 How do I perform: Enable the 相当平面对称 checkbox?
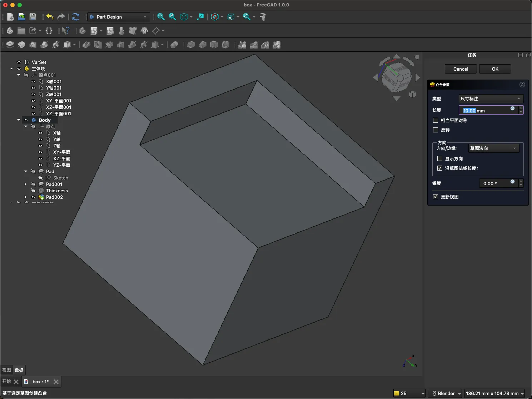pyautogui.click(x=436, y=120)
